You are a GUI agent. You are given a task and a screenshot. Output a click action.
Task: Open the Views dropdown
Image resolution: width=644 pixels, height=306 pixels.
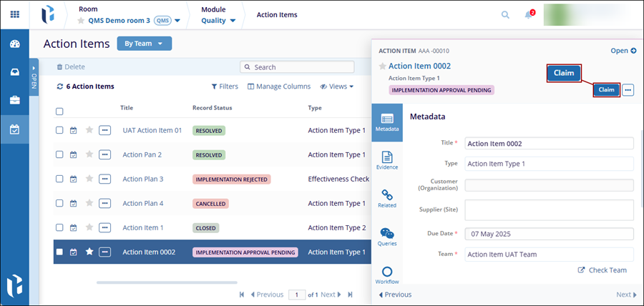pyautogui.click(x=337, y=87)
